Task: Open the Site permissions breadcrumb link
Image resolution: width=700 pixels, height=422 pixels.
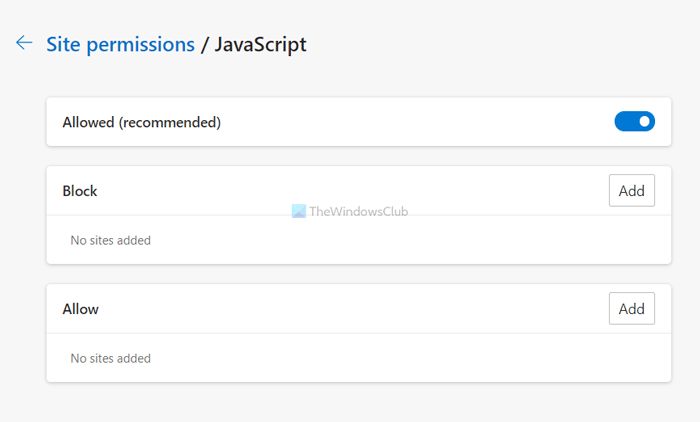Action: (x=121, y=45)
